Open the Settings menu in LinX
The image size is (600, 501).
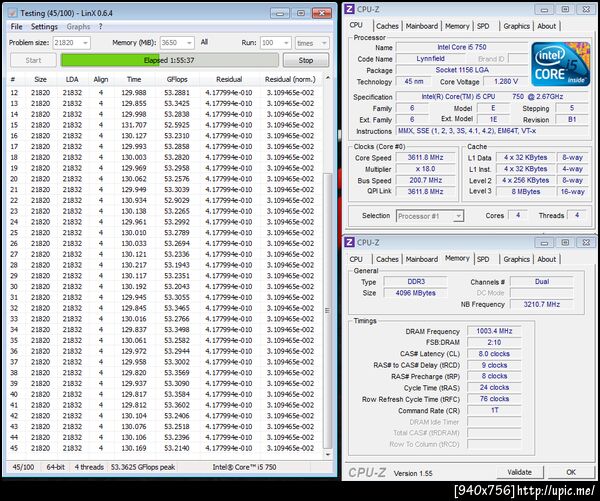pos(44,26)
